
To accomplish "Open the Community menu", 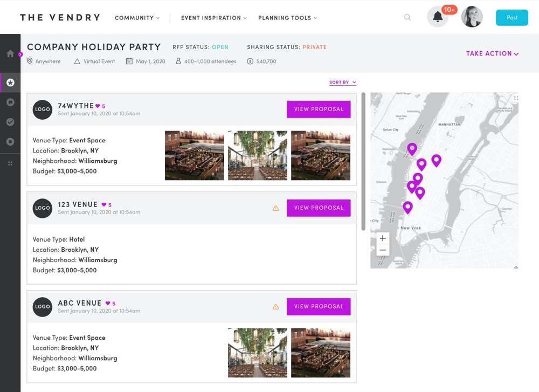I will 137,18.
